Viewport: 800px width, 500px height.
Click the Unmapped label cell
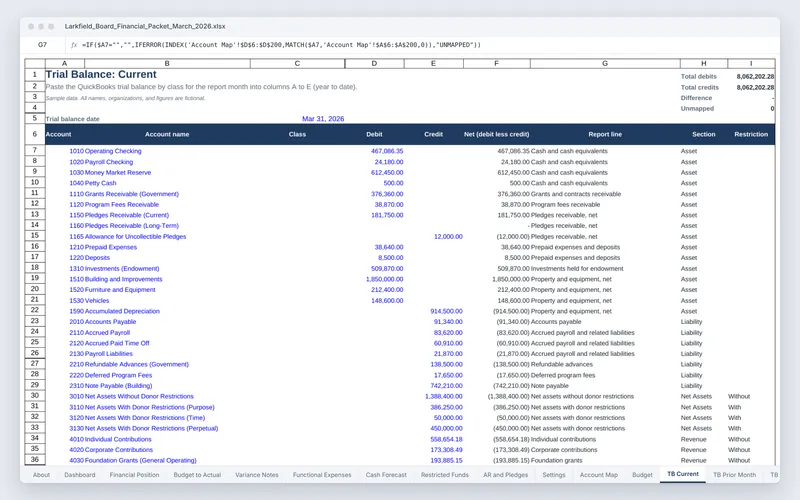coord(697,109)
